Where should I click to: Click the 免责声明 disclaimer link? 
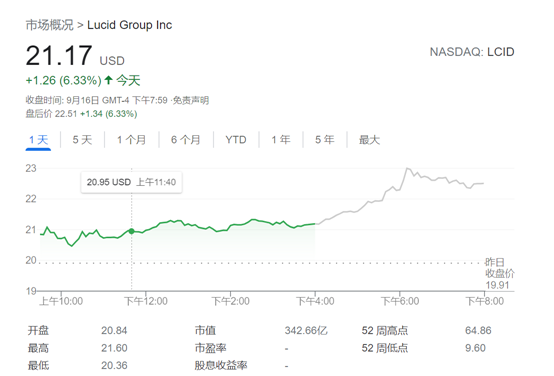click(x=191, y=100)
